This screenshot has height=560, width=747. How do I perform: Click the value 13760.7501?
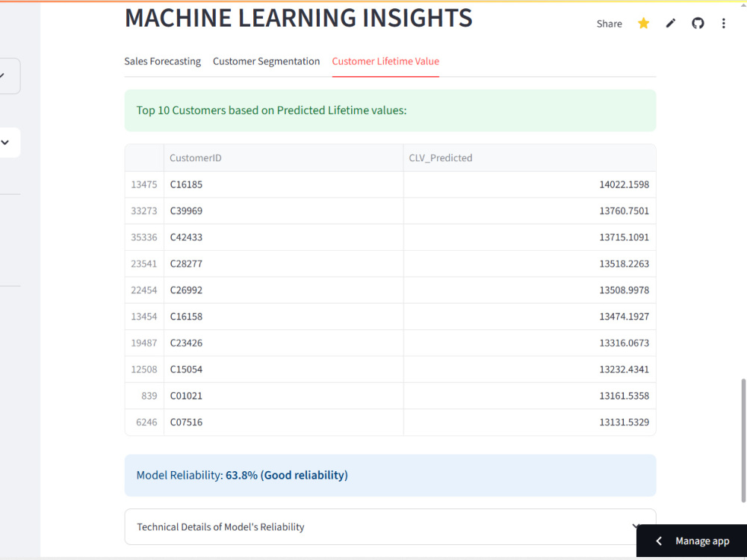[x=624, y=211]
